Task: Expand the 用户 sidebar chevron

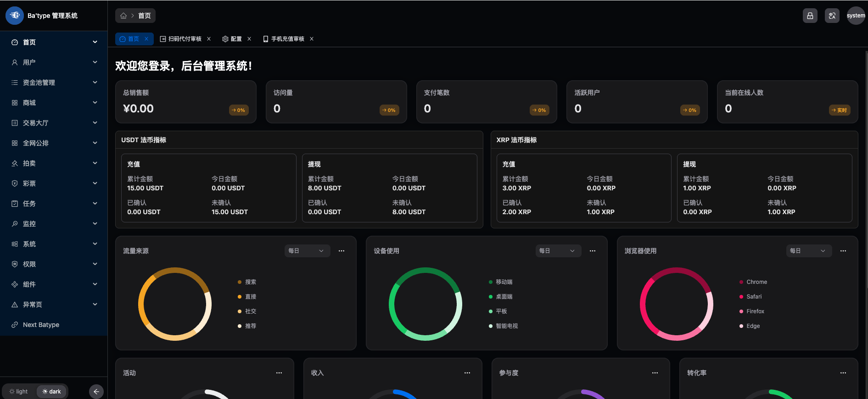Action: point(95,62)
